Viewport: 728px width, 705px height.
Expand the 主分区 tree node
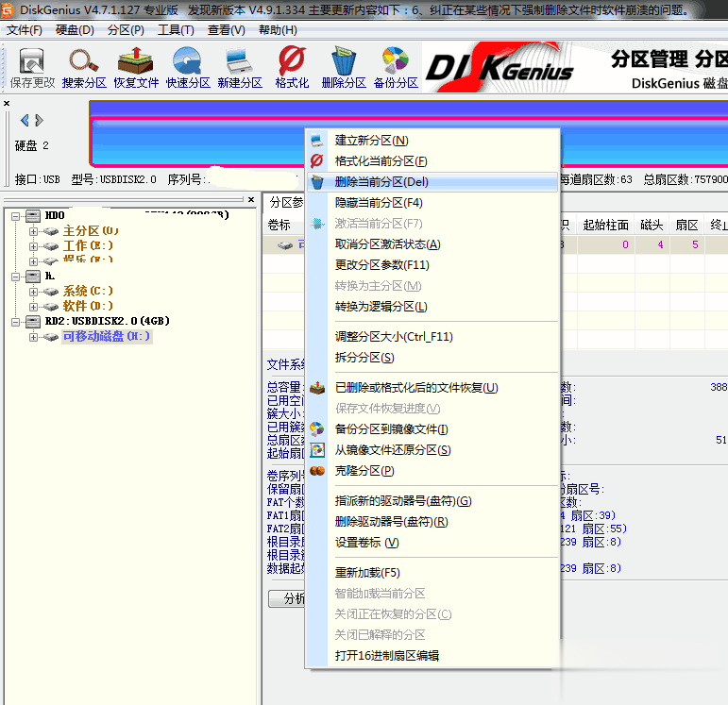[x=33, y=231]
